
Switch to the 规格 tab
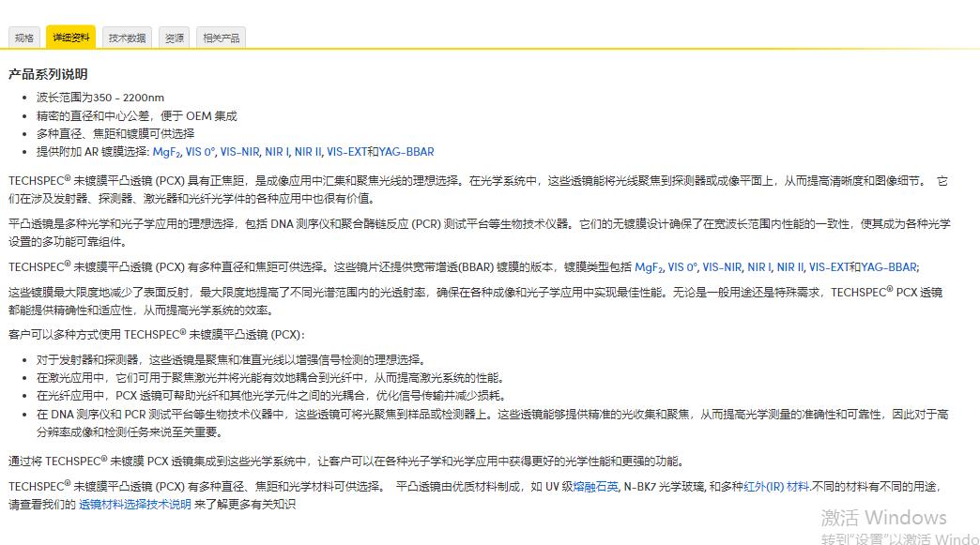(23, 37)
